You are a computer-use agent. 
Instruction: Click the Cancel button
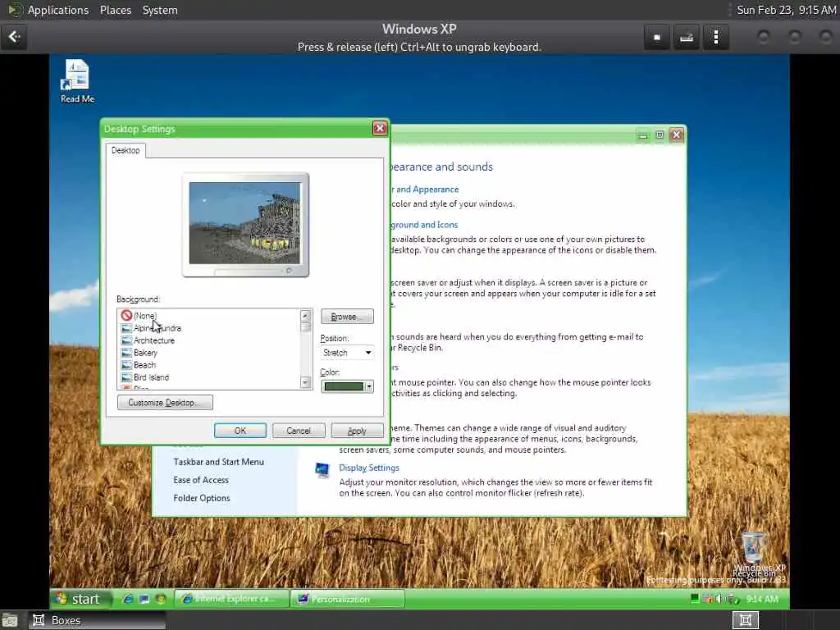click(x=299, y=430)
